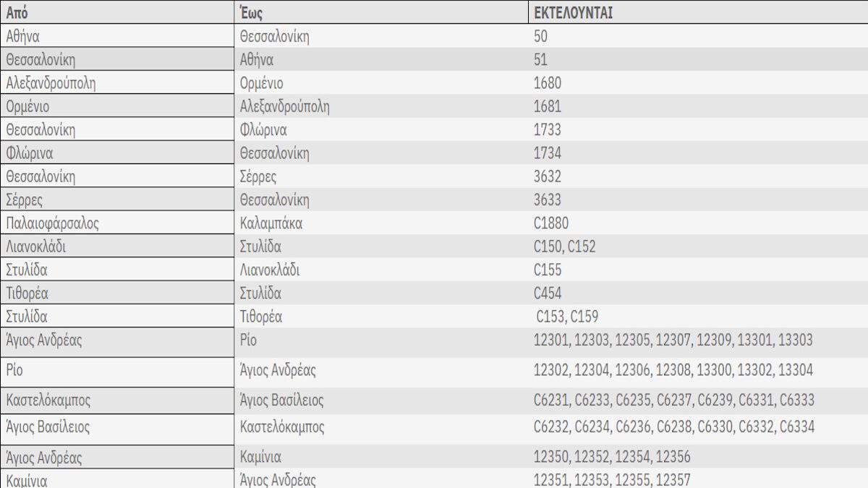Click train number cell '3633'
The image size is (868, 488).
tap(548, 200)
